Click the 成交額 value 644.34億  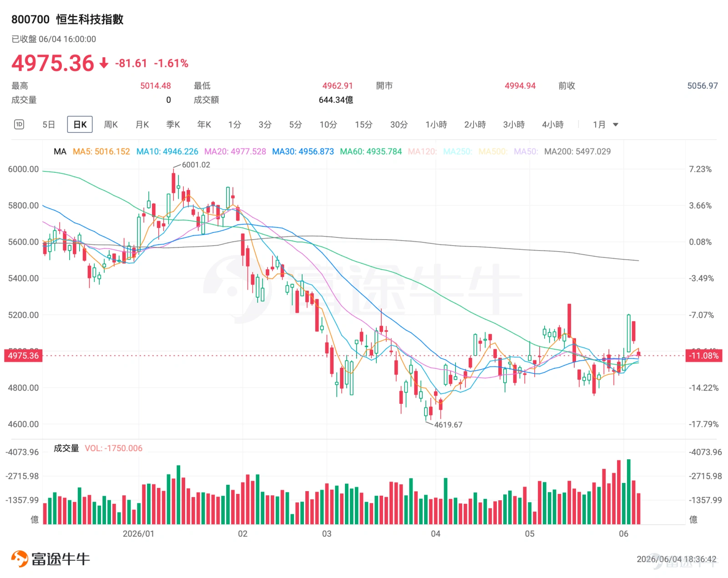pyautogui.click(x=336, y=100)
